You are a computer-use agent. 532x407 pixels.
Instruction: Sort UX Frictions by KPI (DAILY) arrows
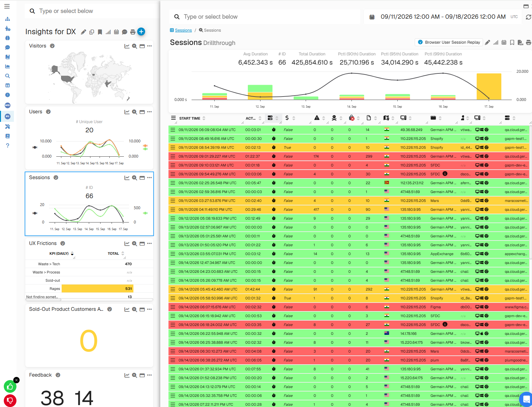pos(72,254)
